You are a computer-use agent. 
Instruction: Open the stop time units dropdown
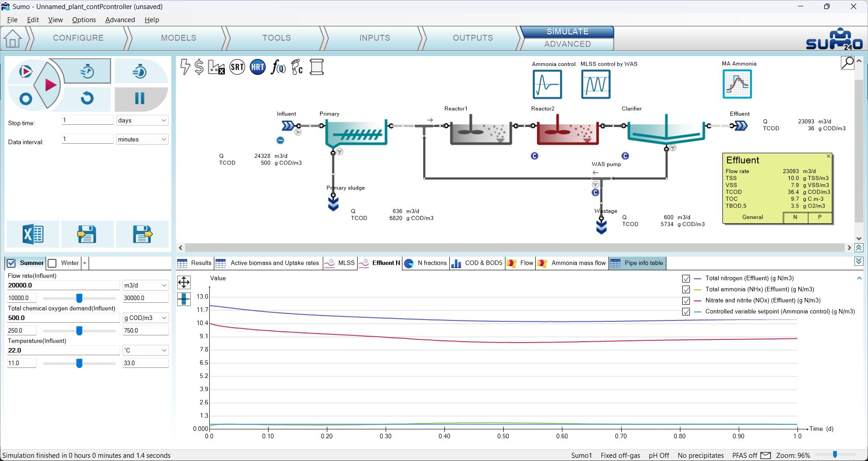click(x=142, y=120)
